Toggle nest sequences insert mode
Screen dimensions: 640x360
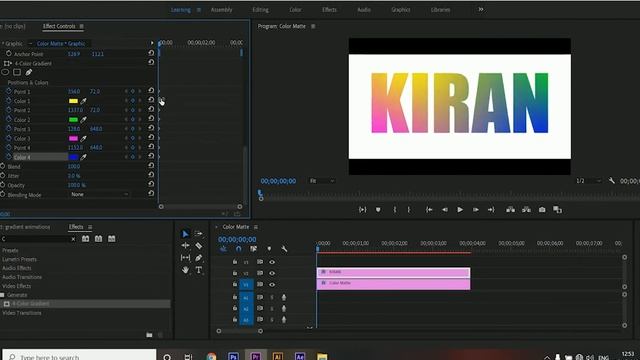[223, 249]
